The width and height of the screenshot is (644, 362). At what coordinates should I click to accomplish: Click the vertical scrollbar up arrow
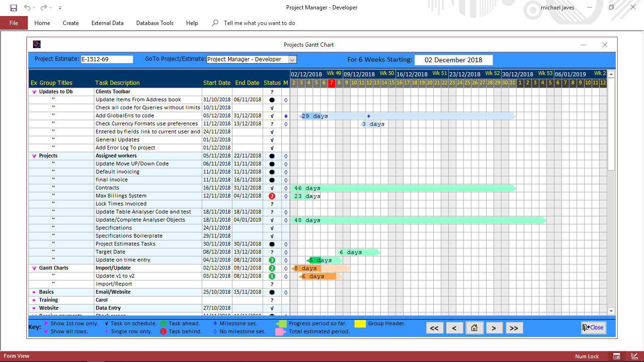pyautogui.click(x=611, y=74)
